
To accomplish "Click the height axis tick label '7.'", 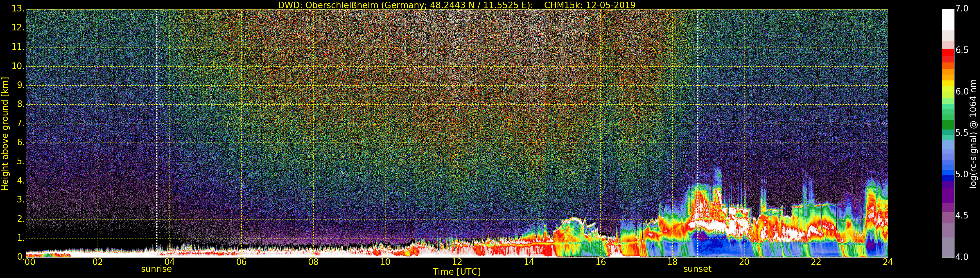I will click(x=21, y=123).
